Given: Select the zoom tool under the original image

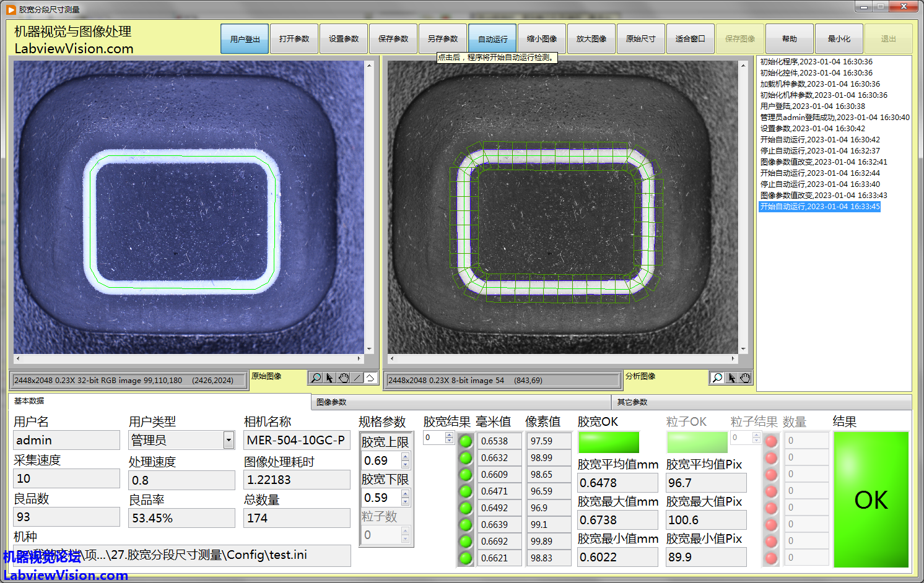Looking at the screenshot, I should (x=316, y=378).
